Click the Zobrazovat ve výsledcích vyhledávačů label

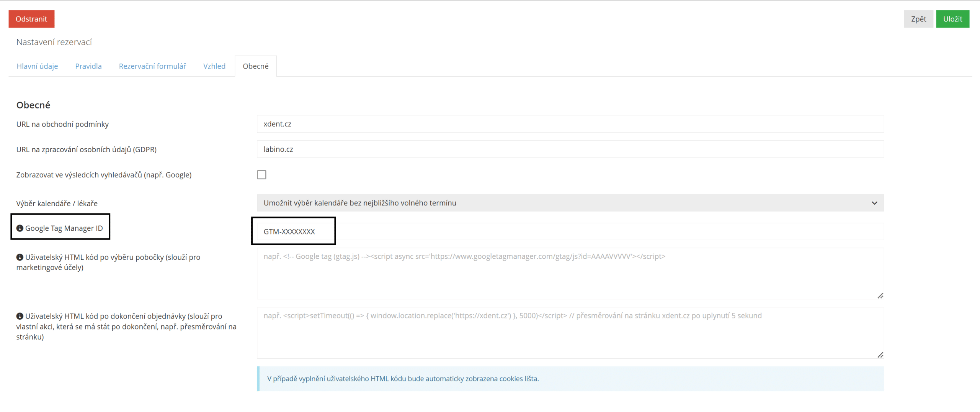[x=104, y=175]
